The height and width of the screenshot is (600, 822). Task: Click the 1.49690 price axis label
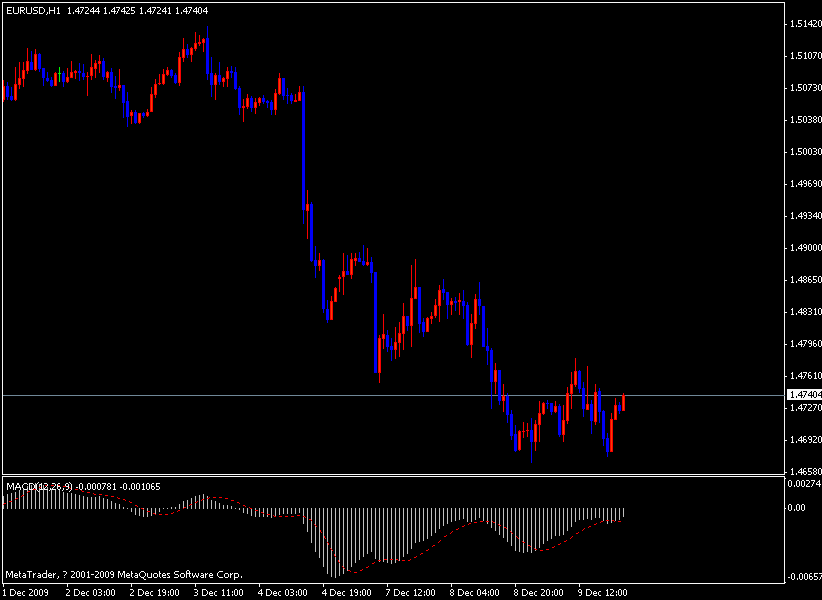805,184
